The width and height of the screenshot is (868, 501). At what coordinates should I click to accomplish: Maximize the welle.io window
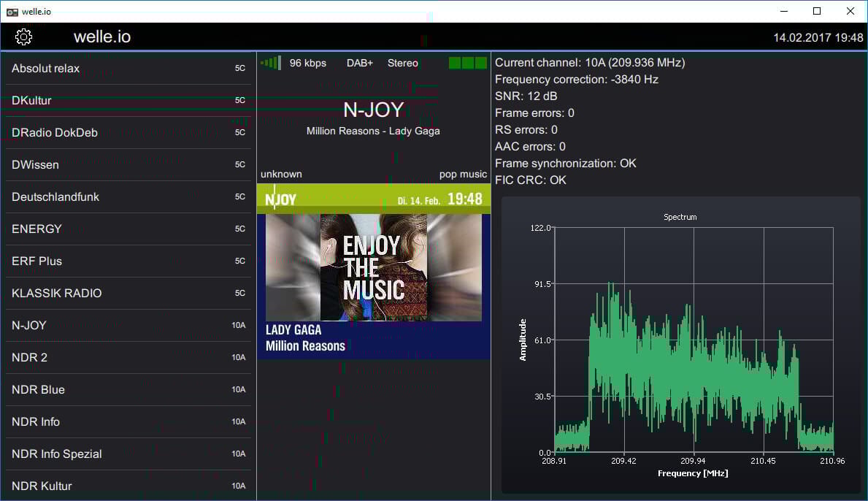[x=817, y=11]
